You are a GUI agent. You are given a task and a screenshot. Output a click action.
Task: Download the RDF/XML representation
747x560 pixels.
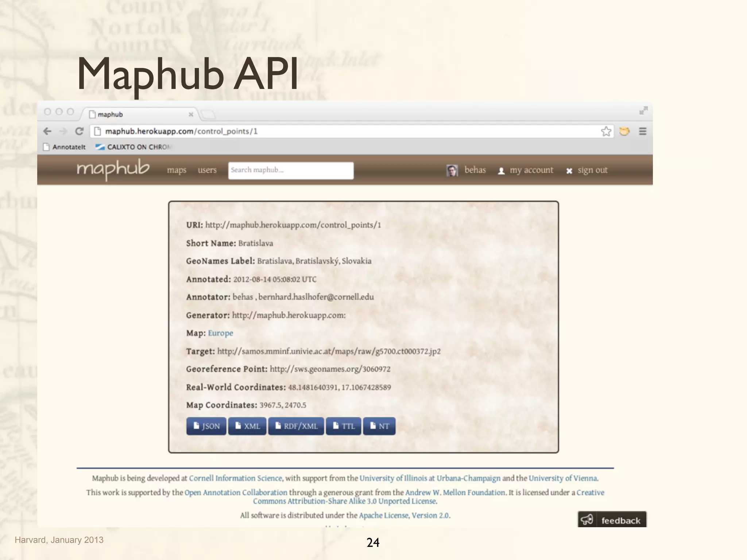[296, 426]
